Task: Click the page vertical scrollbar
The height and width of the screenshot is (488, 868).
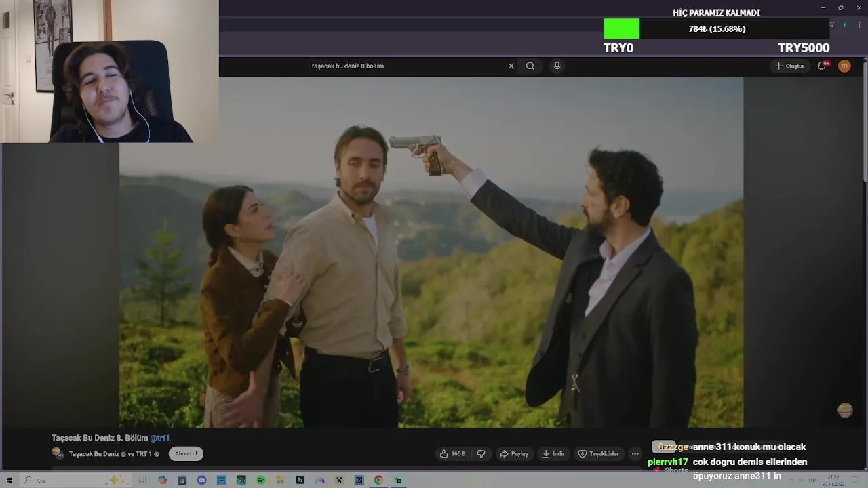Action: 865,122
